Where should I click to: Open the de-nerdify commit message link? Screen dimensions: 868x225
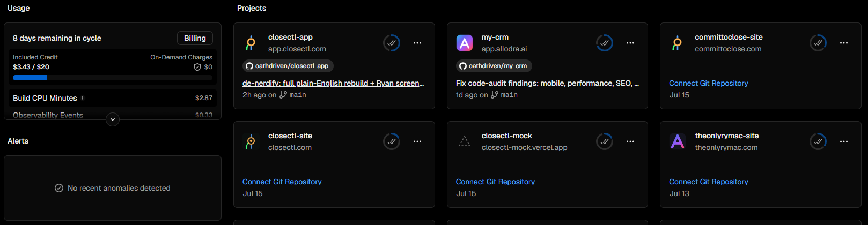click(x=333, y=83)
